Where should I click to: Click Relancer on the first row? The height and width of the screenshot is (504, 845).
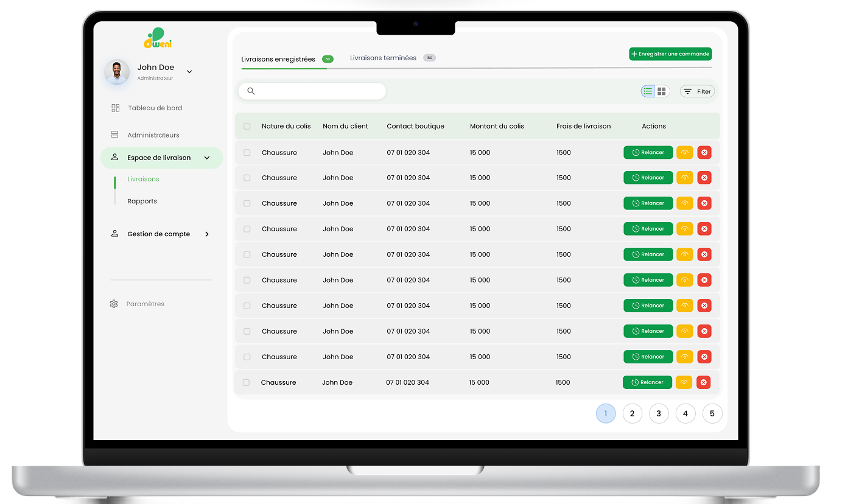click(x=648, y=152)
